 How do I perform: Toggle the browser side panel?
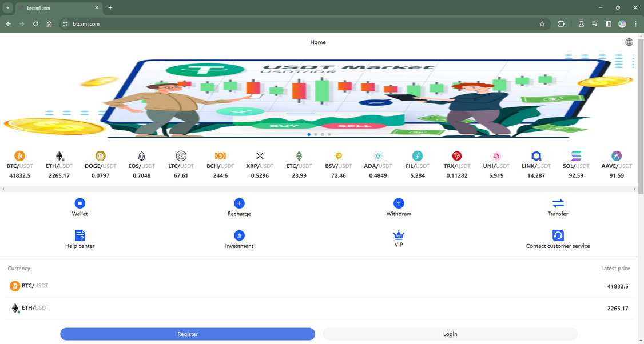tap(609, 24)
